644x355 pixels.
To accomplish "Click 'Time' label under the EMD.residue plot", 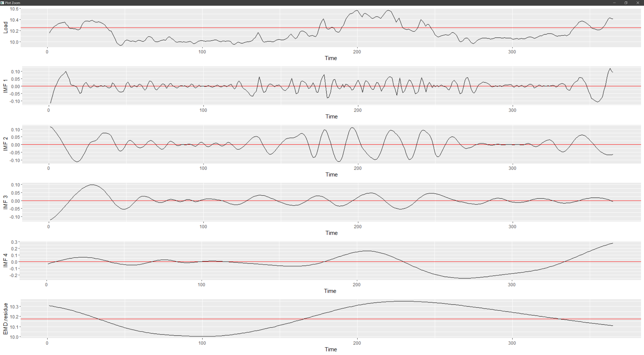I will point(331,349).
